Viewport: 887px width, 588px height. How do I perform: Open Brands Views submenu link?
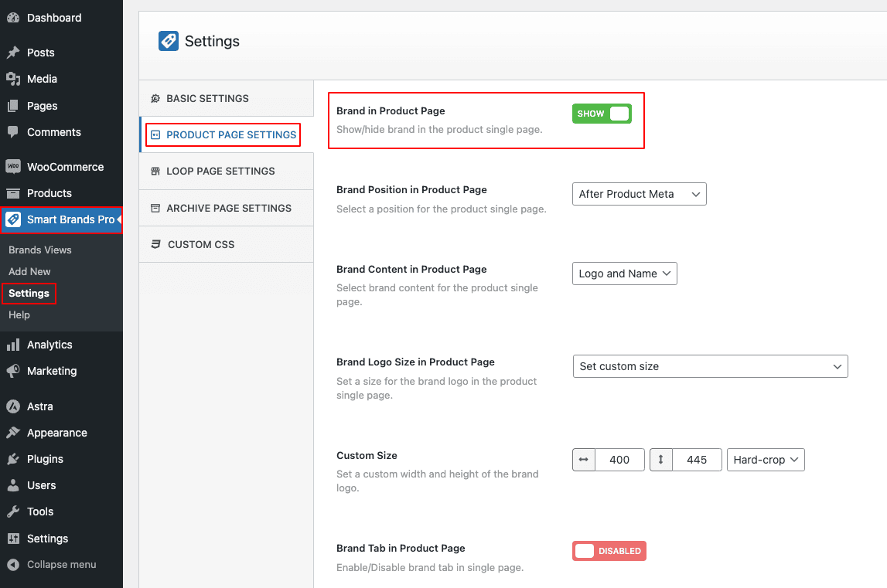point(40,250)
